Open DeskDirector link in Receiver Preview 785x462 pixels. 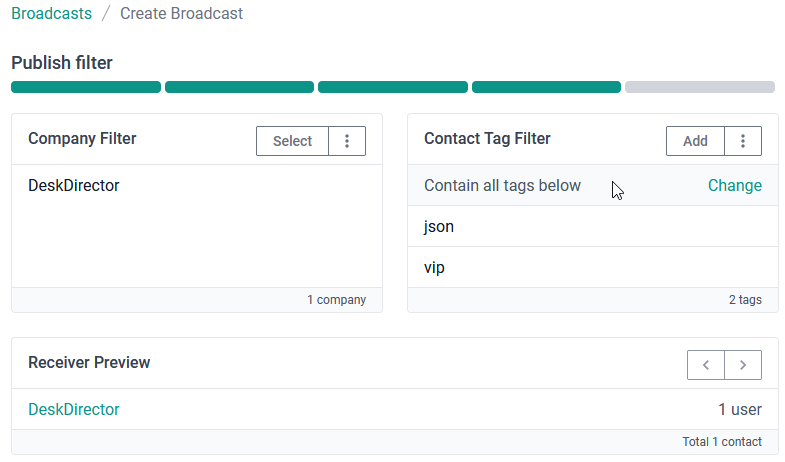pyautogui.click(x=74, y=409)
